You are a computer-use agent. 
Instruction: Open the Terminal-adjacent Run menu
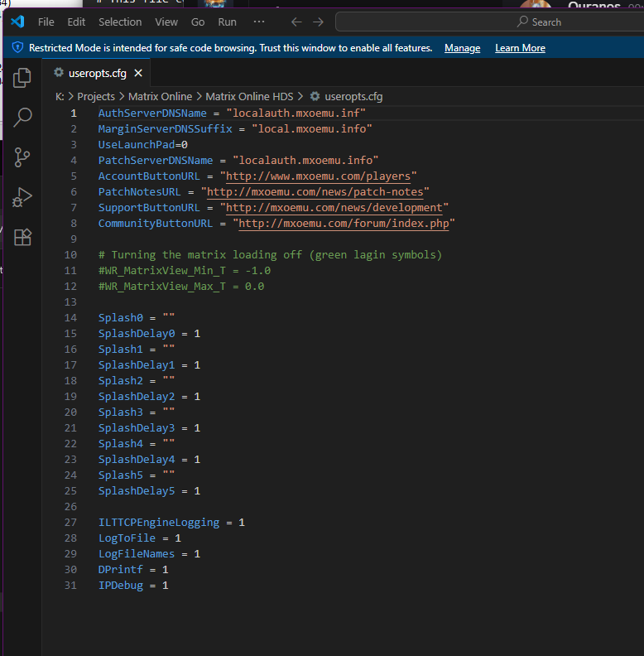pyautogui.click(x=227, y=22)
